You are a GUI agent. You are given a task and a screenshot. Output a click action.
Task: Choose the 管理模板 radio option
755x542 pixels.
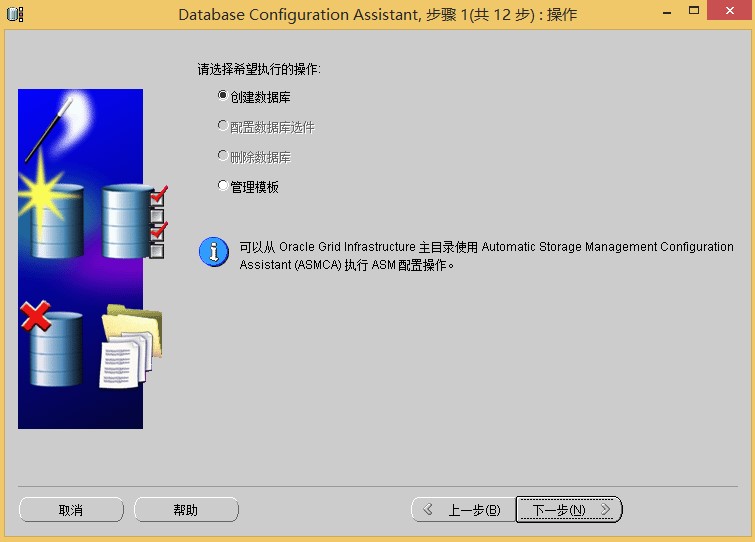point(223,186)
